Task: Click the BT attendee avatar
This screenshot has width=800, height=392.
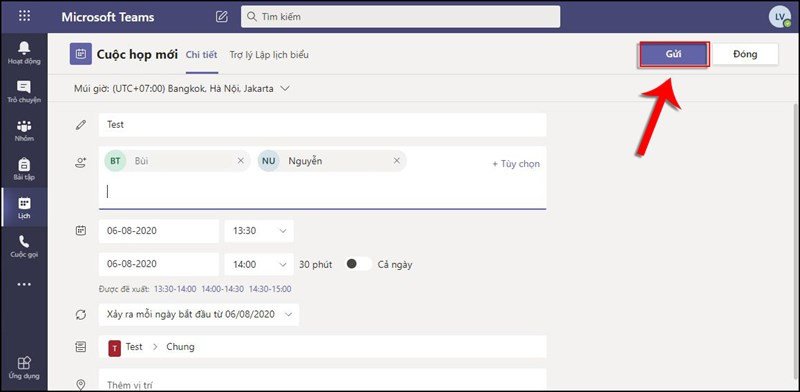Action: pyautogui.click(x=115, y=161)
